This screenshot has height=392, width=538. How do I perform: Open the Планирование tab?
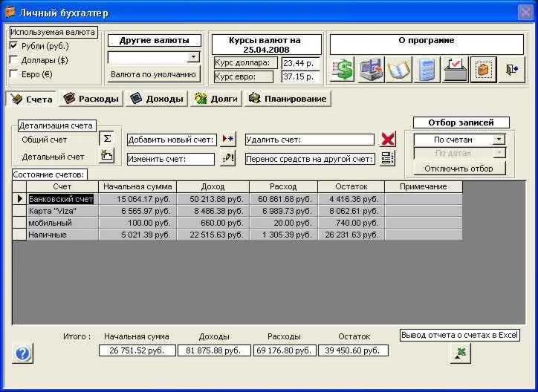(288, 98)
